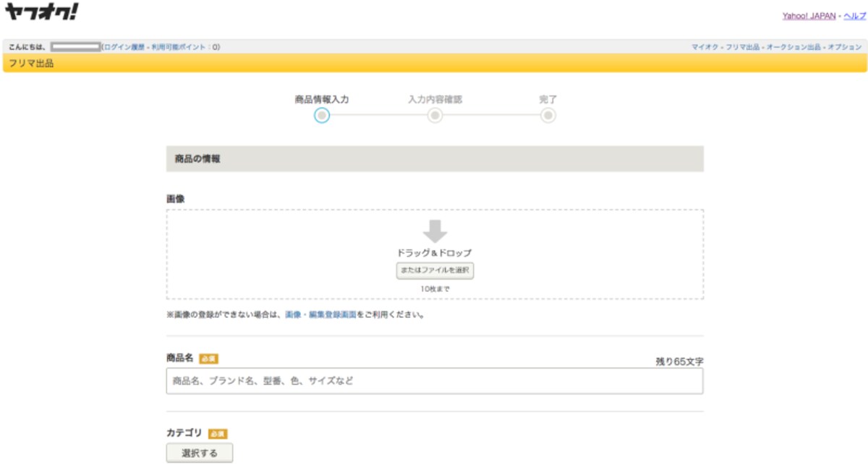Screen dimensions: 868x464
Task: Click the 10枚まで text
Action: 435,289
